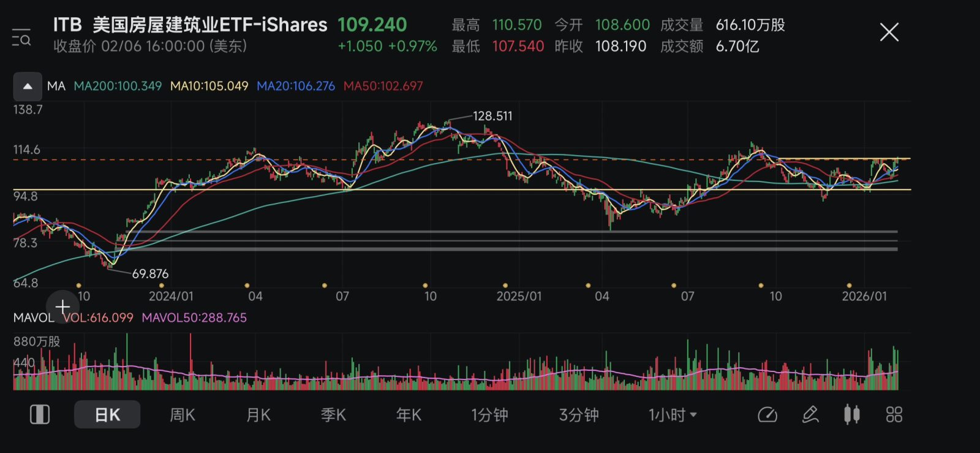The width and height of the screenshot is (980, 453).
Task: Tap the 成交额 6.70亿 value
Action: point(737,46)
